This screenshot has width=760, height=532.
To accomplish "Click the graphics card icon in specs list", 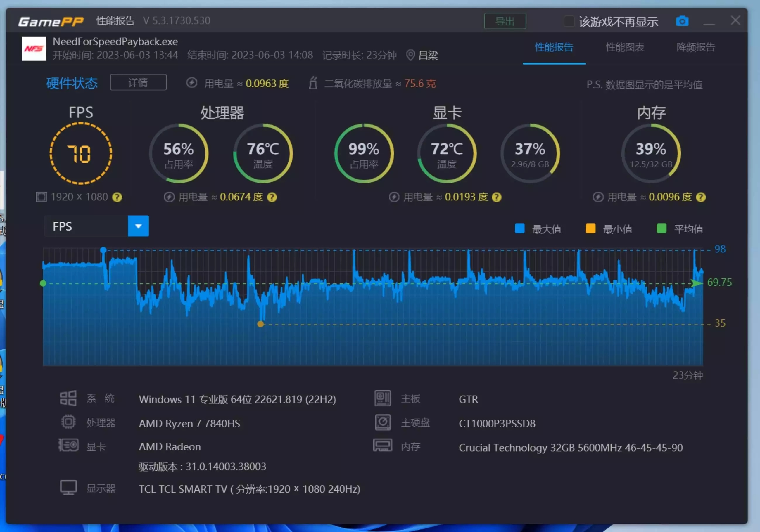I will [x=68, y=445].
